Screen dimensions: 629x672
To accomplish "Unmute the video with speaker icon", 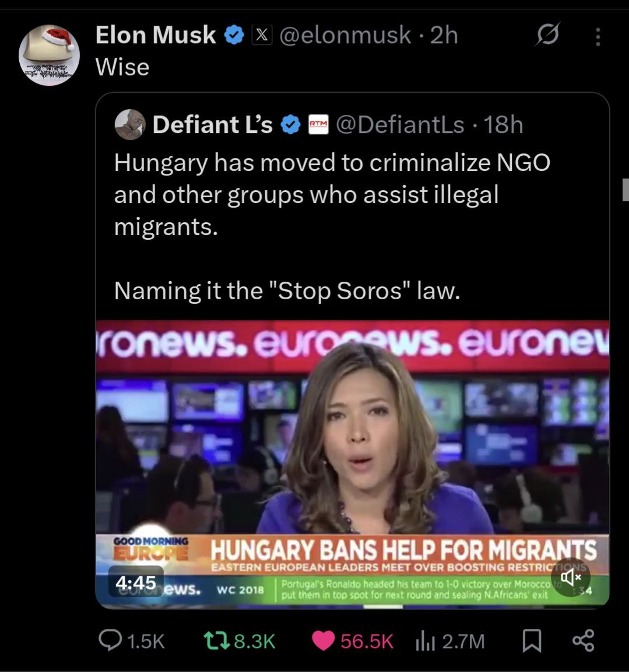I will click(x=570, y=577).
